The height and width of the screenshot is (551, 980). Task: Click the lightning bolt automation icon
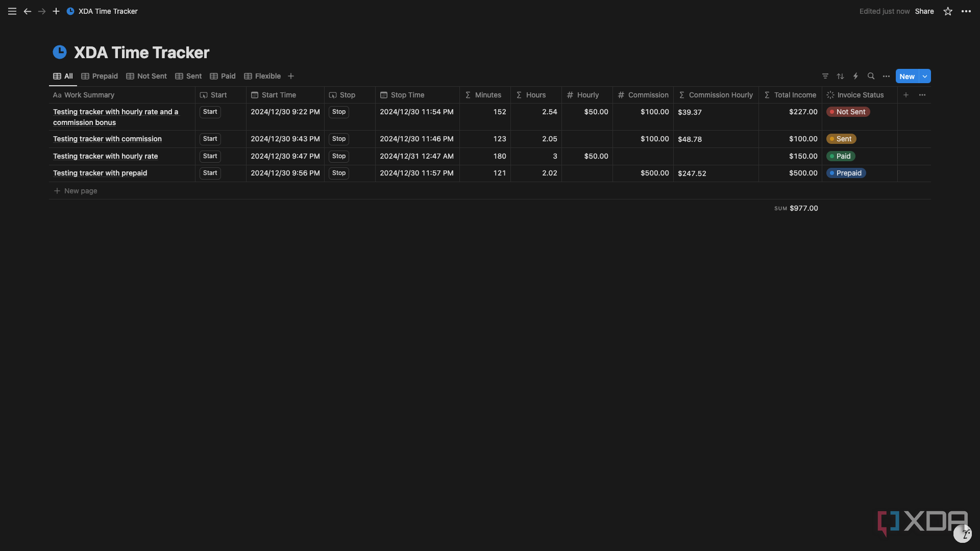pos(855,76)
